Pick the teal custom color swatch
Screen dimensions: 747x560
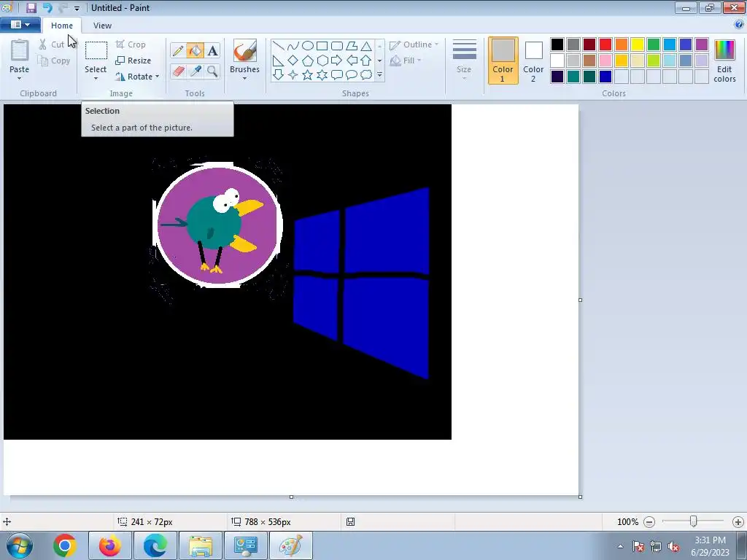tap(573, 77)
